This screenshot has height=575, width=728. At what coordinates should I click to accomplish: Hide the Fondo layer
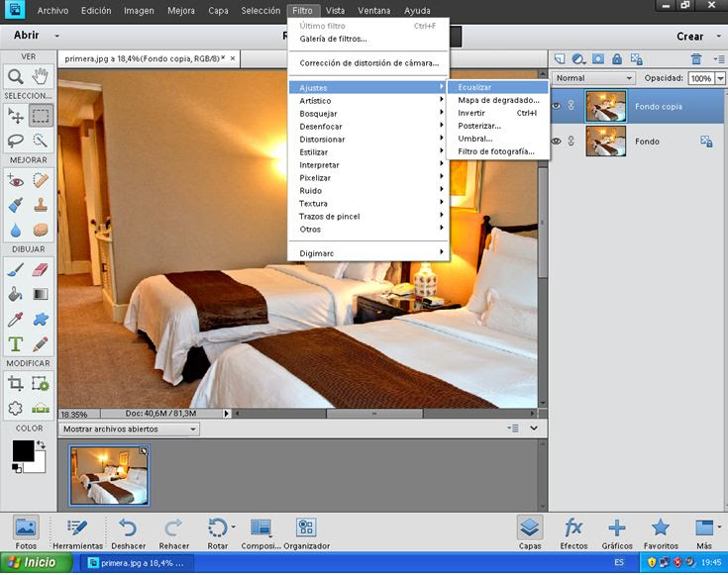click(x=556, y=142)
